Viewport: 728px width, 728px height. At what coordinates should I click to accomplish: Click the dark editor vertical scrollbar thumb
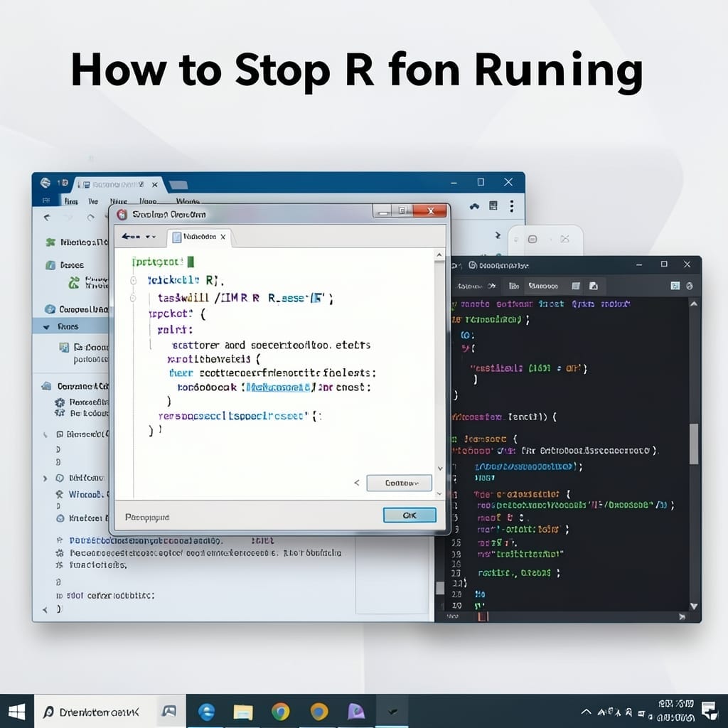pos(694,444)
